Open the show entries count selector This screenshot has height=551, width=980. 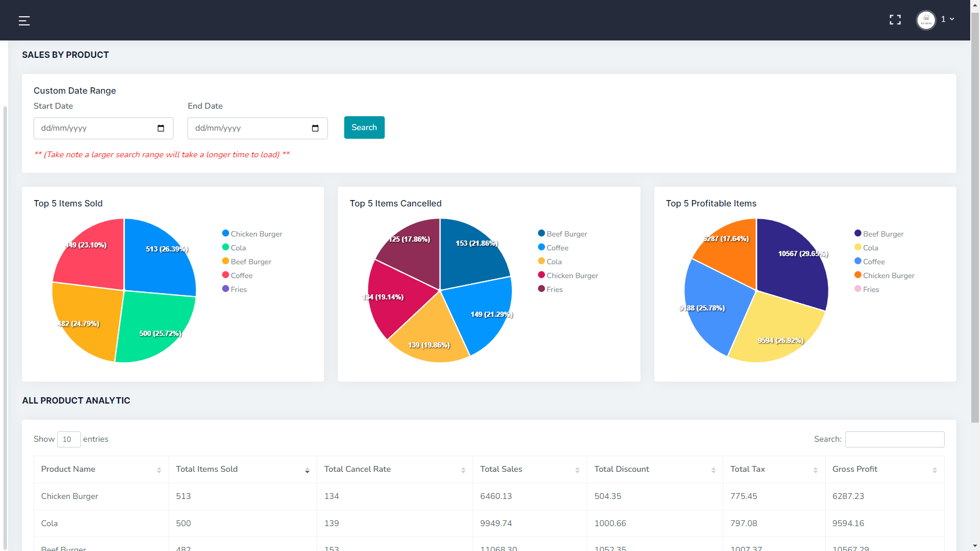coord(68,439)
